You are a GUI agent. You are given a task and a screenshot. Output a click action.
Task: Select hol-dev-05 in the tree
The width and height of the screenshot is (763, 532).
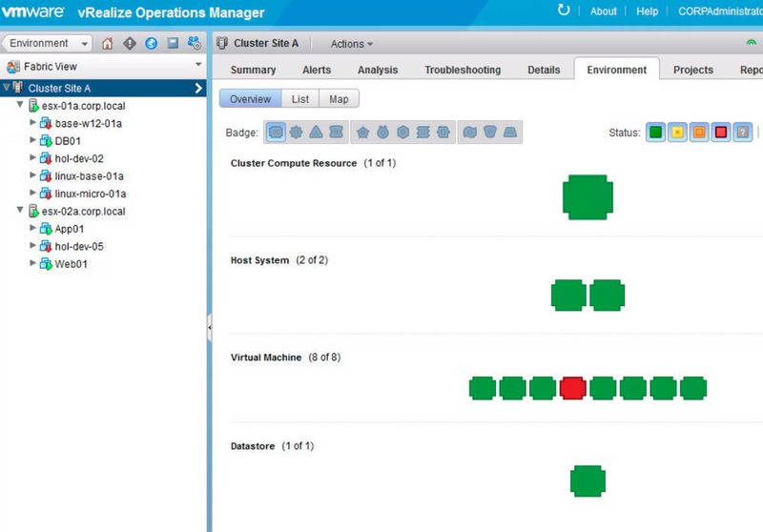tap(79, 247)
